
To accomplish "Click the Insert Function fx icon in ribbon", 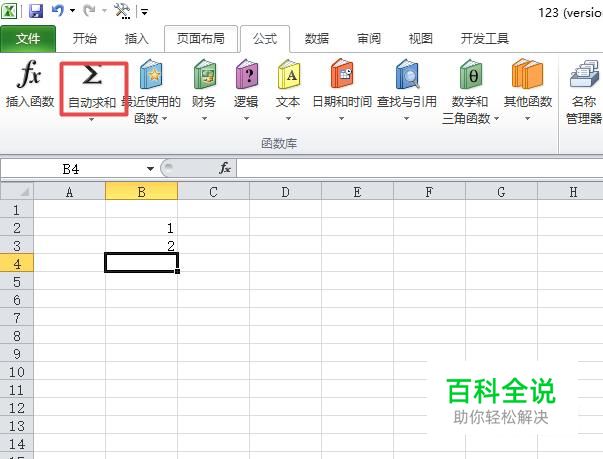I will pyautogui.click(x=29, y=74).
